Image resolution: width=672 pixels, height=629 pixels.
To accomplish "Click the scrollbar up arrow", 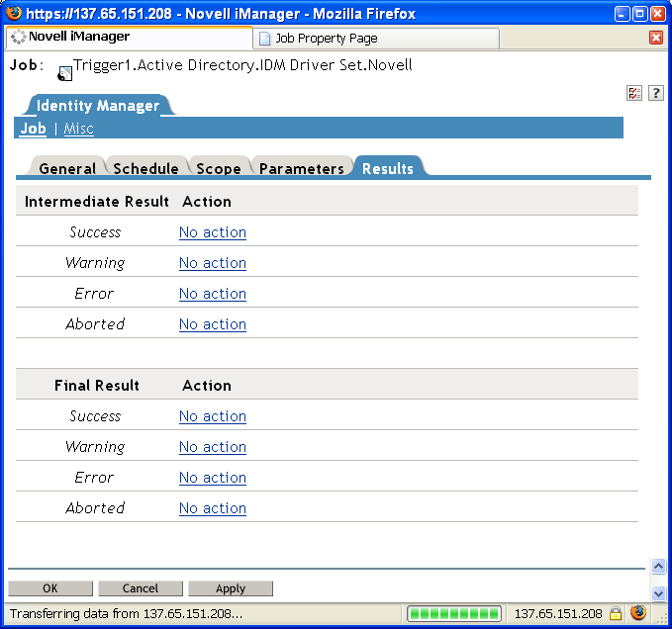I will coord(658,566).
